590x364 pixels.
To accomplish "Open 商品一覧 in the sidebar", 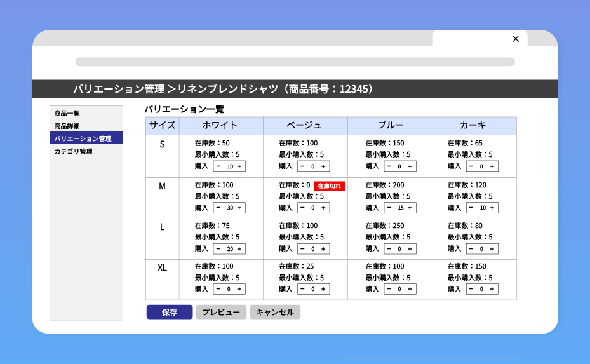I will (67, 113).
